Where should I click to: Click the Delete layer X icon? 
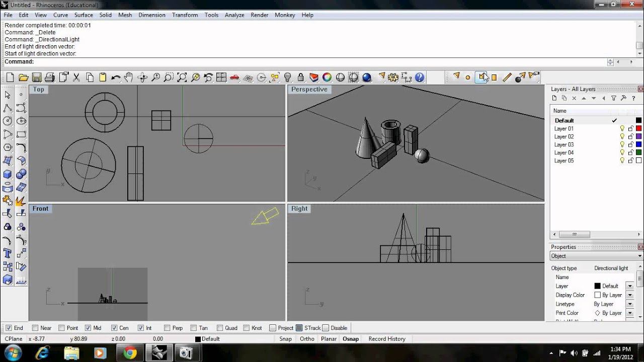[x=574, y=99]
